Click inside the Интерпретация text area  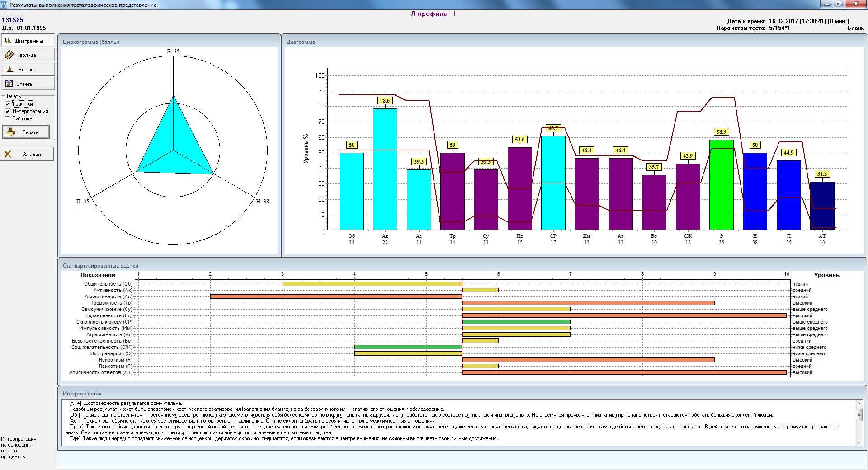pos(452,423)
